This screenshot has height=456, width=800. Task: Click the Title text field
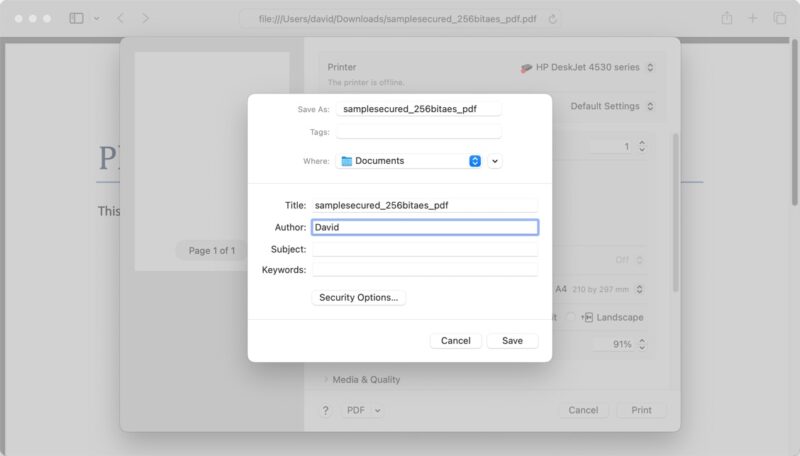click(x=424, y=205)
